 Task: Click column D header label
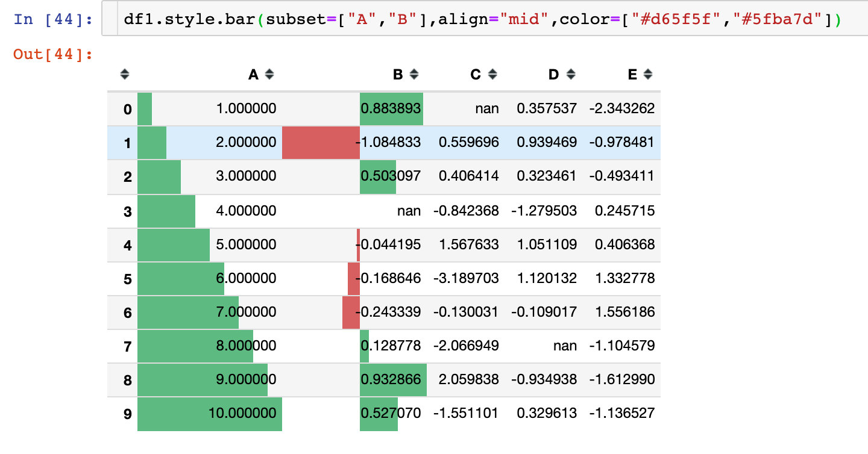[554, 75]
